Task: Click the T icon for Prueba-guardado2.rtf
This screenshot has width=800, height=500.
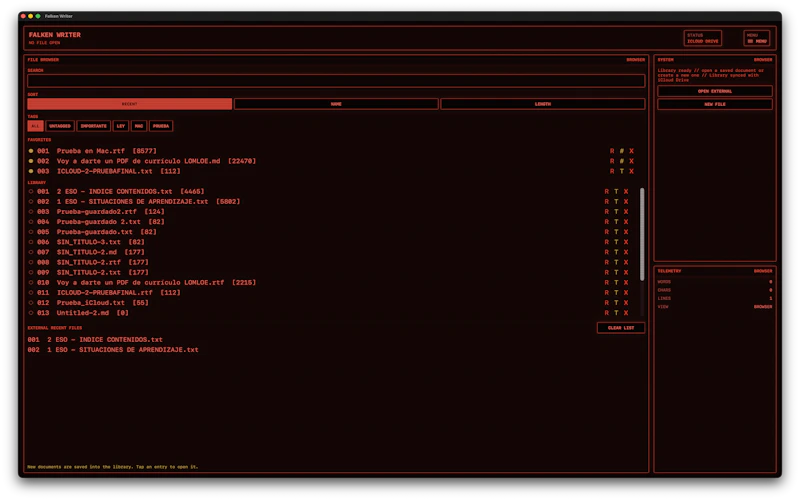Action: 616,212
